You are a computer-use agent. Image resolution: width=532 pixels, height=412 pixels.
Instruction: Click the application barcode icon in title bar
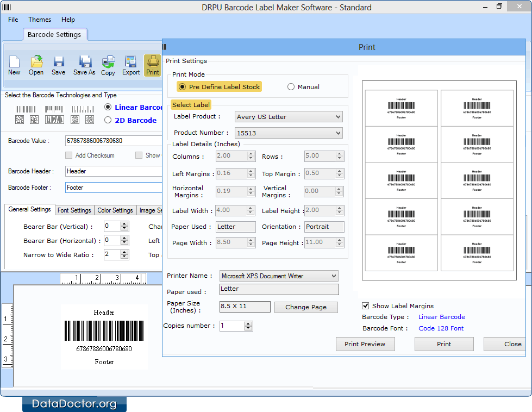(x=7, y=7)
